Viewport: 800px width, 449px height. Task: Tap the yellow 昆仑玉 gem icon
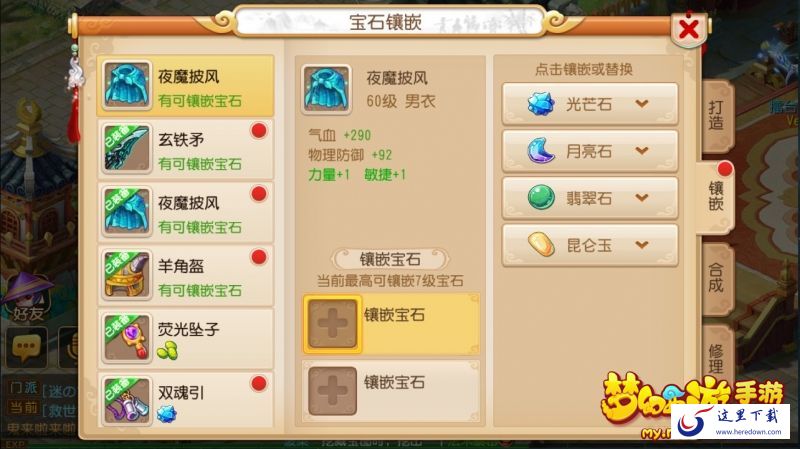click(541, 244)
